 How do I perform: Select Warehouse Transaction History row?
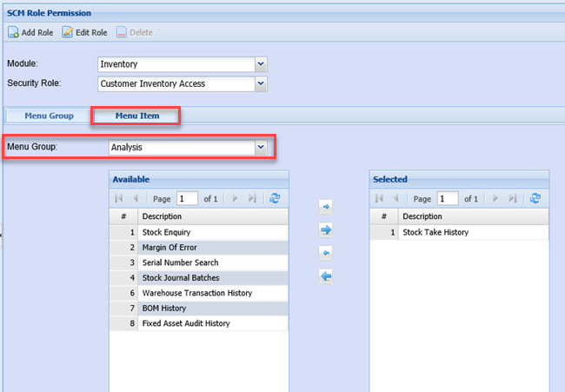pos(196,293)
